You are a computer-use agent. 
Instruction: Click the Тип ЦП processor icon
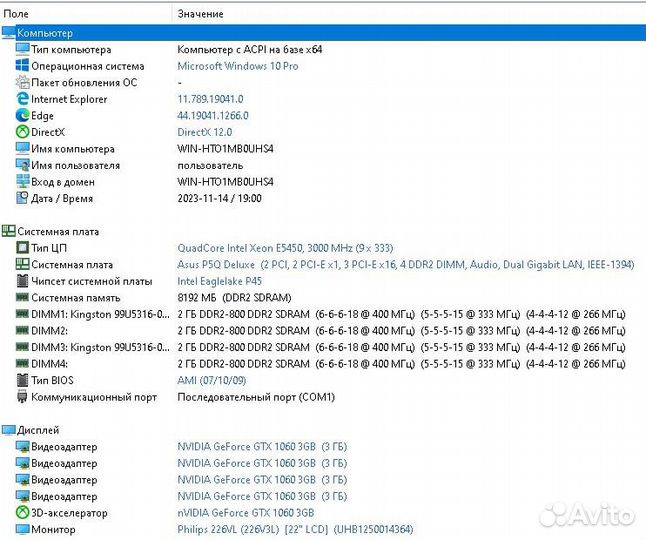pos(22,248)
